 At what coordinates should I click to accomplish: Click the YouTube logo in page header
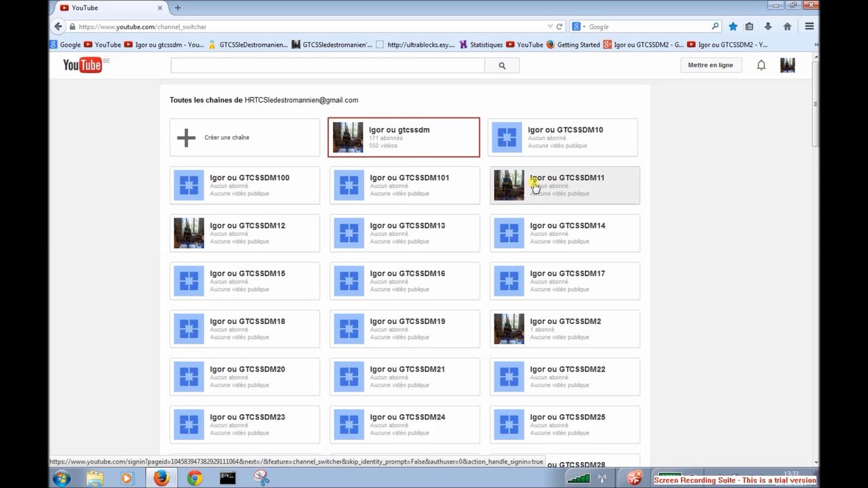82,65
